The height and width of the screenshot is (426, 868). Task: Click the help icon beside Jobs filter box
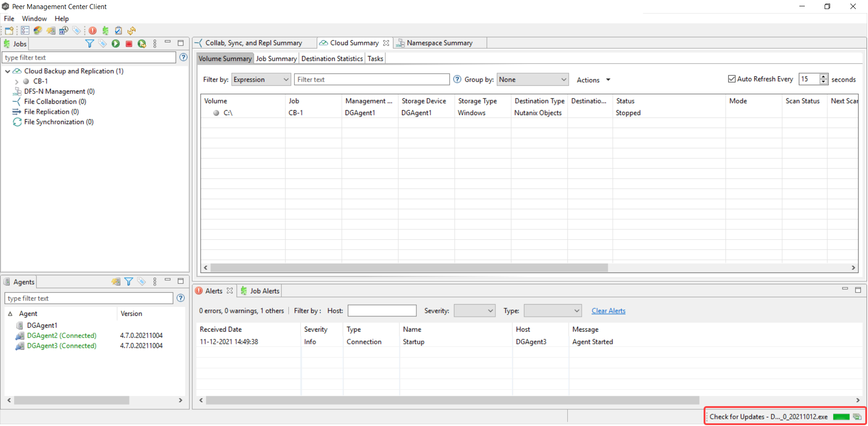183,57
